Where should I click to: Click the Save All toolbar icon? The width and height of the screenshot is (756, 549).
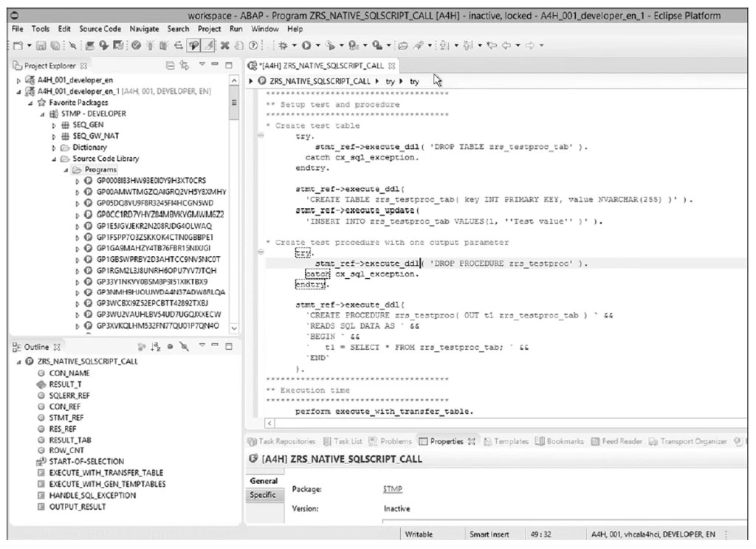pyautogui.click(x=55, y=45)
